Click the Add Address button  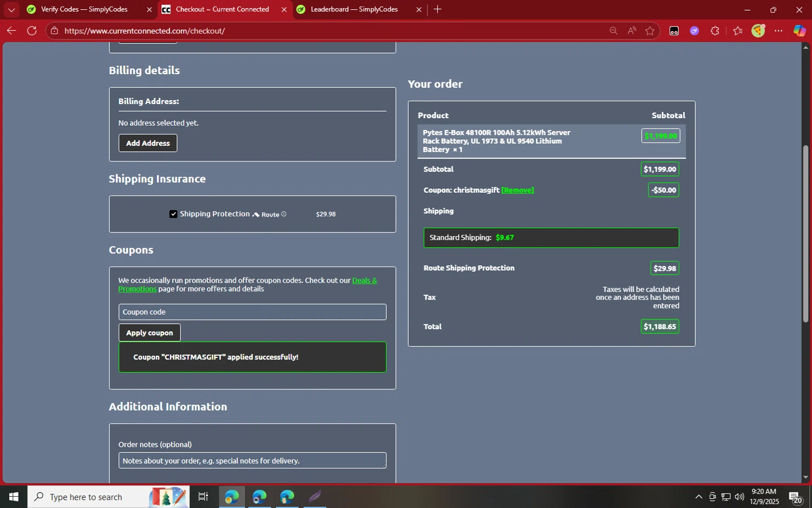click(148, 143)
